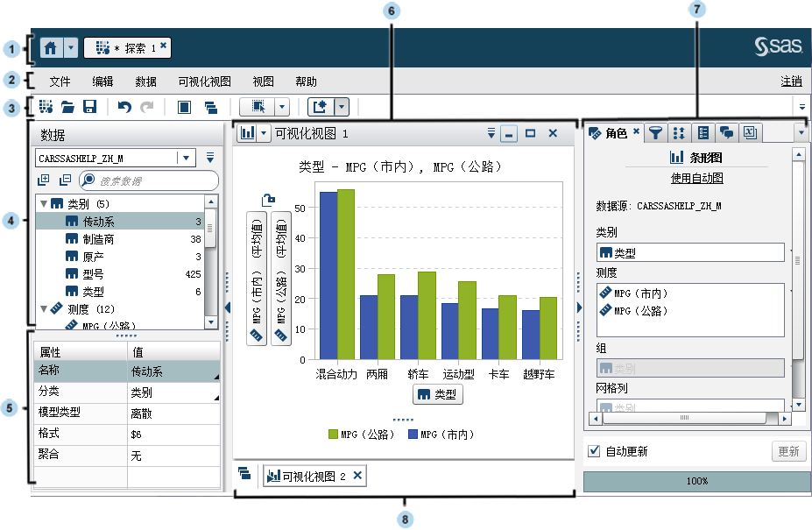This screenshot has width=812, height=530.
Task: Click the Expand all icon above the data tree
Action: (44, 180)
